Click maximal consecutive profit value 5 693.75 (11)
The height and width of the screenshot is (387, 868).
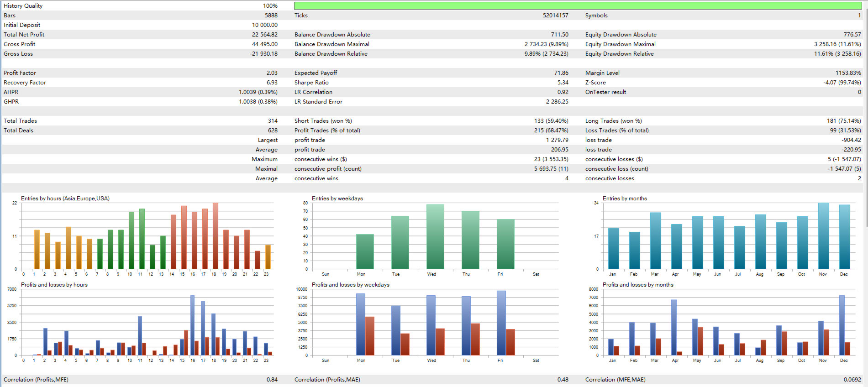coord(551,169)
